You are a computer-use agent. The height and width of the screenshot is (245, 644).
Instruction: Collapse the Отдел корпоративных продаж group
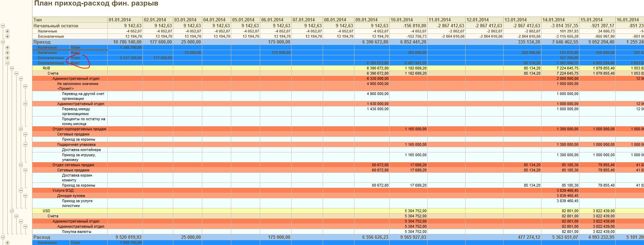21,129
